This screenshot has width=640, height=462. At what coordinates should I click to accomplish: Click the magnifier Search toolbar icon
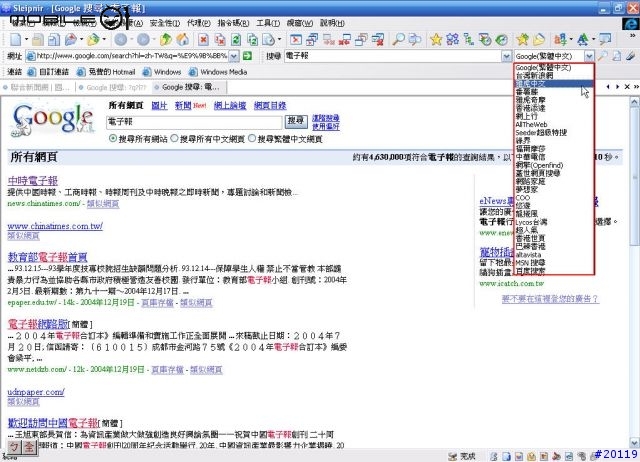(x=398, y=40)
